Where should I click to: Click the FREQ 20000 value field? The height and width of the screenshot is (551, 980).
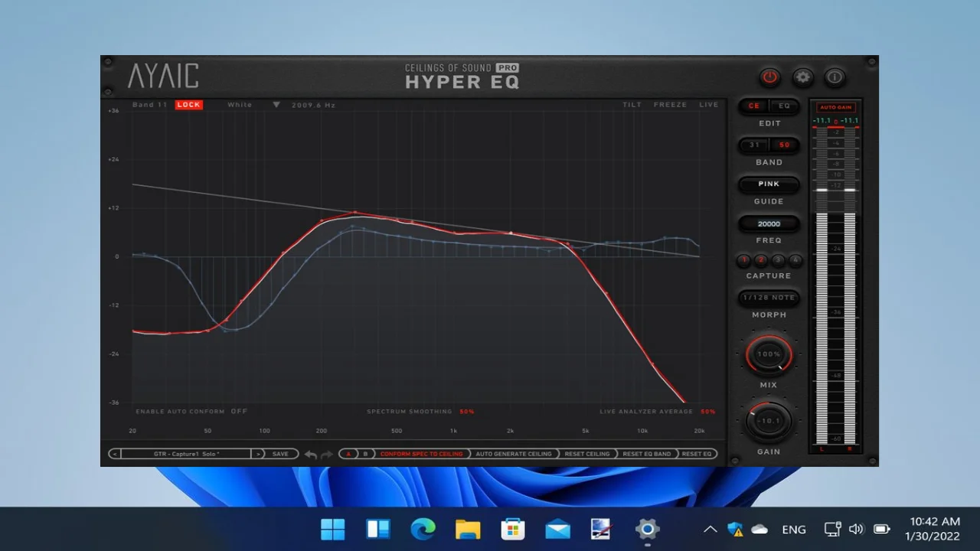[x=769, y=223]
